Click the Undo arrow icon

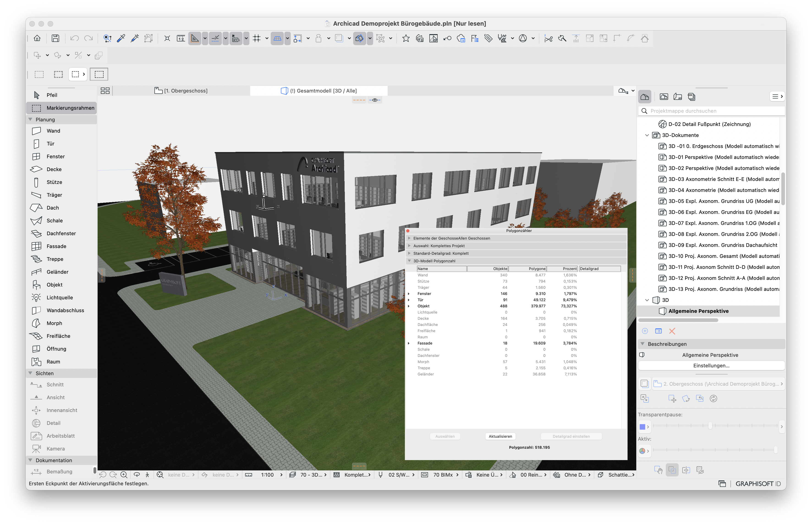(74, 38)
